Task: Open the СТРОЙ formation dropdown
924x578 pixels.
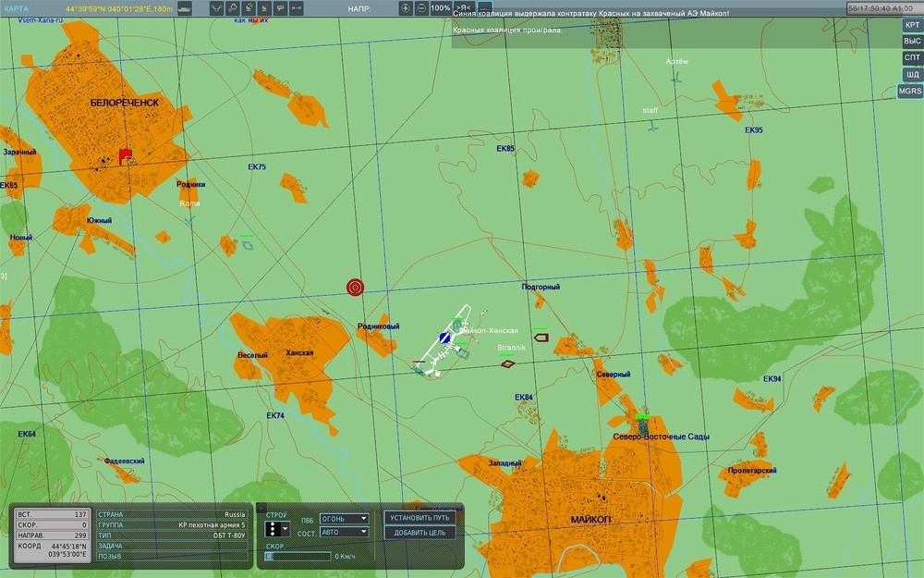Action: 277,529
